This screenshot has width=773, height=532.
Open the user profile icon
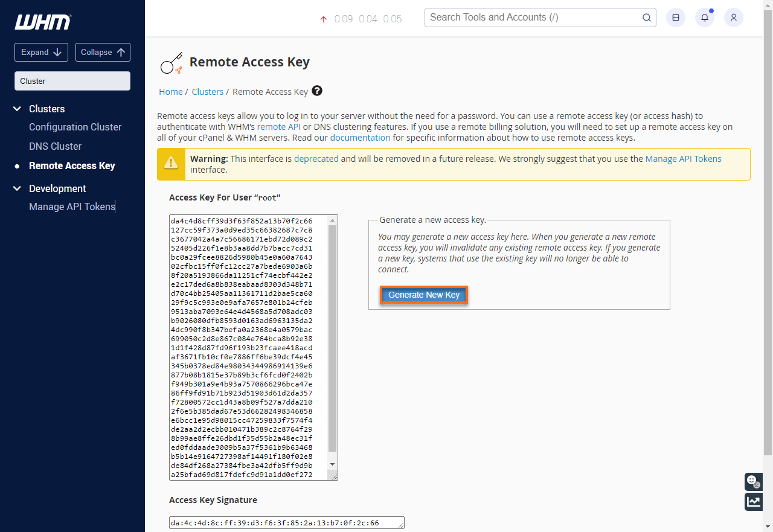(733, 18)
